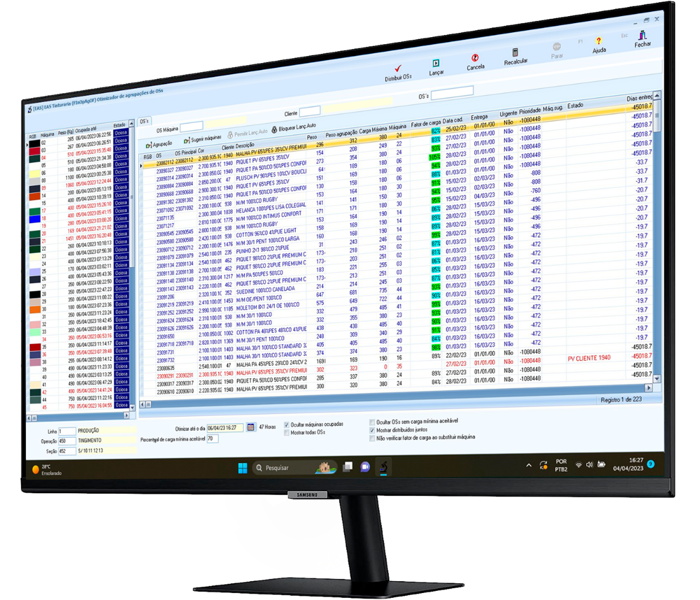
Task: Click the Distribuir OSs checkmark icon
Action: coord(398,69)
